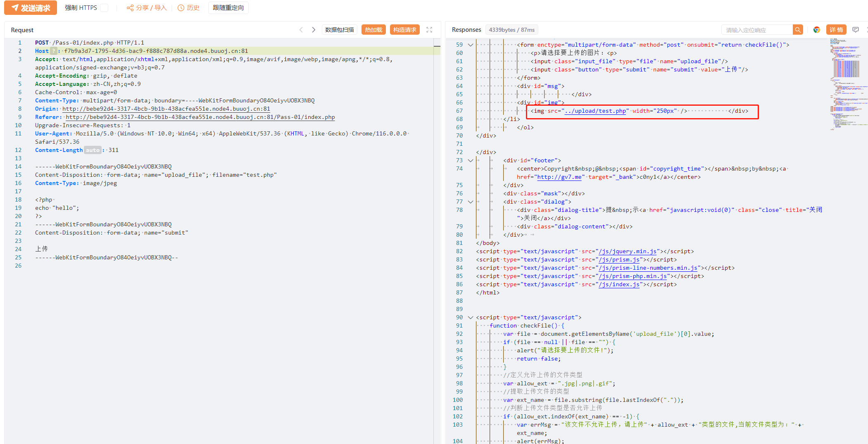
Task: Go to previous request with left arrow
Action: click(x=301, y=30)
